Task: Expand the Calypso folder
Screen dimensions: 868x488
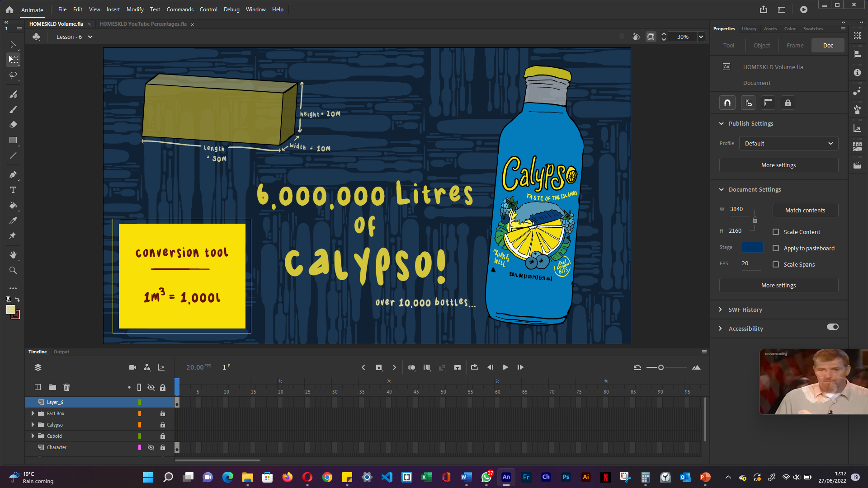Action: point(33,425)
